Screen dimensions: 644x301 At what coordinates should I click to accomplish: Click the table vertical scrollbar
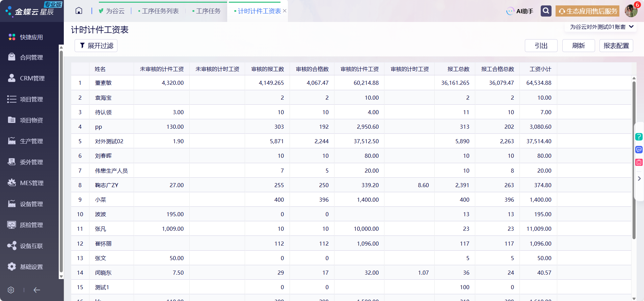[x=634, y=160]
